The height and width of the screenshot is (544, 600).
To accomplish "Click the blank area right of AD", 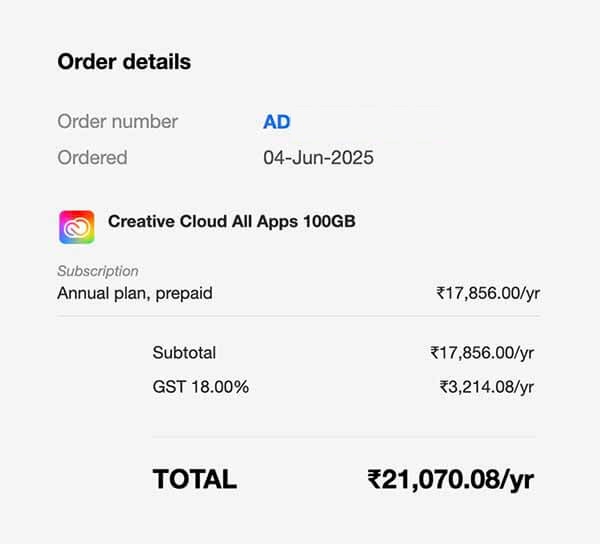I will pos(370,122).
